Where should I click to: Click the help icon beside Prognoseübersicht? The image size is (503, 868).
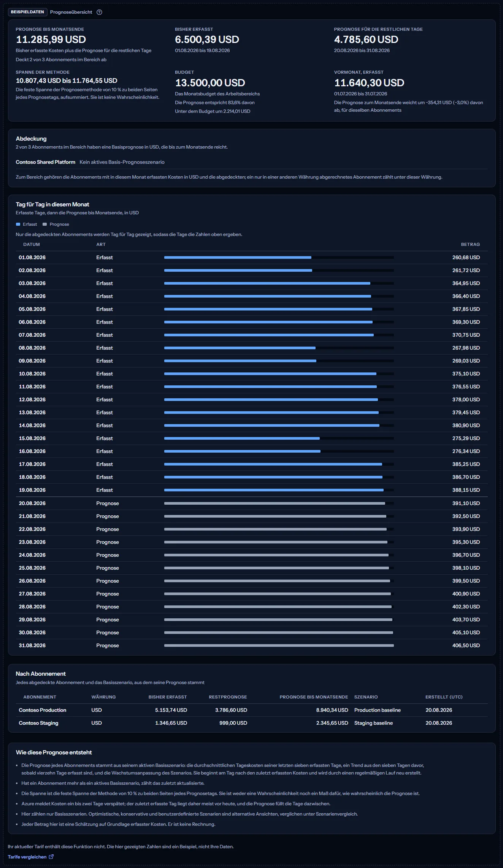click(99, 12)
